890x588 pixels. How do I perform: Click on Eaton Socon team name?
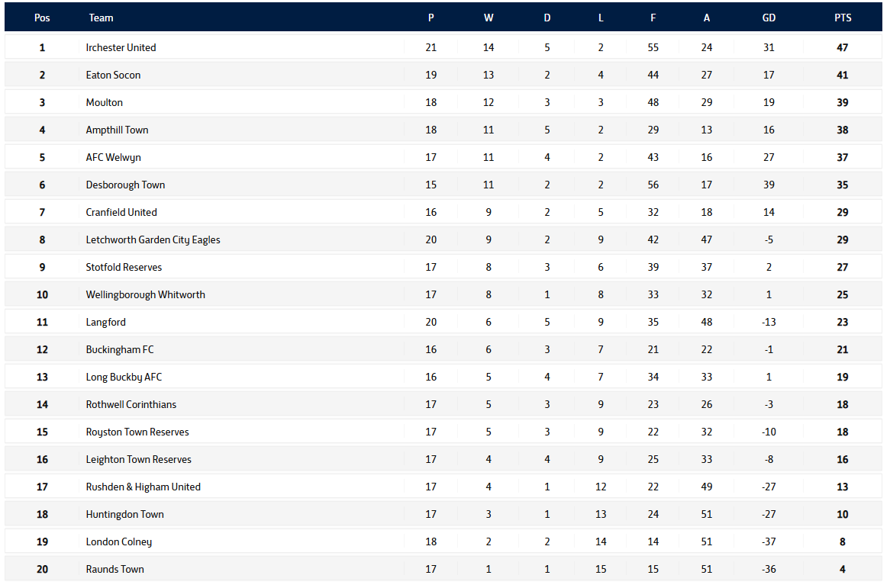tap(113, 75)
